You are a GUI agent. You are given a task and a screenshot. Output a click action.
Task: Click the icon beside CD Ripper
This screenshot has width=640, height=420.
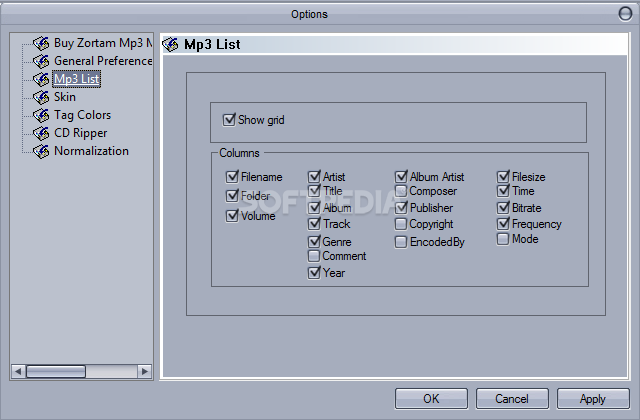[41, 133]
